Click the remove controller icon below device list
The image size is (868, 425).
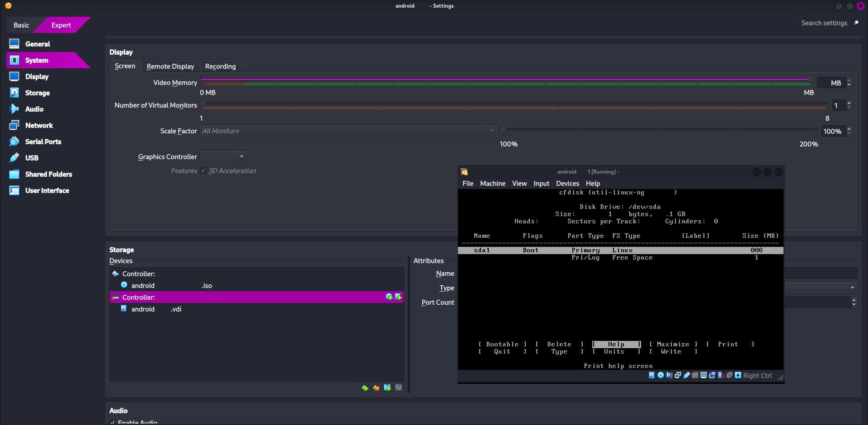point(376,388)
